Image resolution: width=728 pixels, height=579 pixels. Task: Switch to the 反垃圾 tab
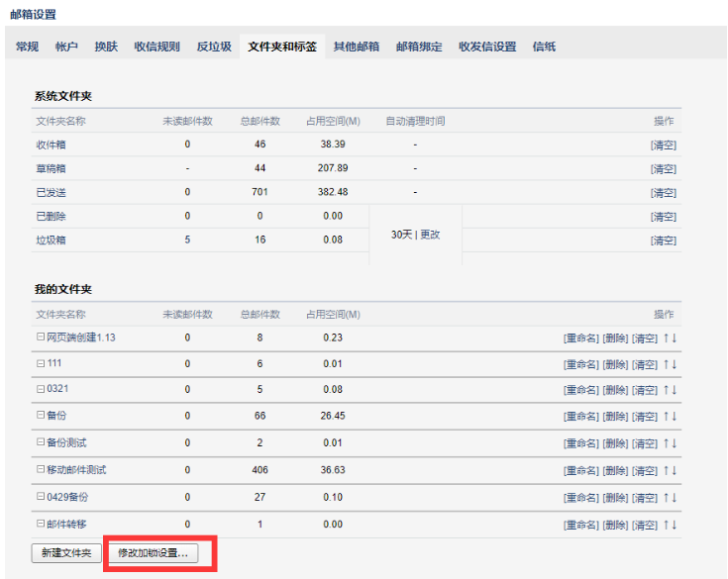pyautogui.click(x=214, y=47)
